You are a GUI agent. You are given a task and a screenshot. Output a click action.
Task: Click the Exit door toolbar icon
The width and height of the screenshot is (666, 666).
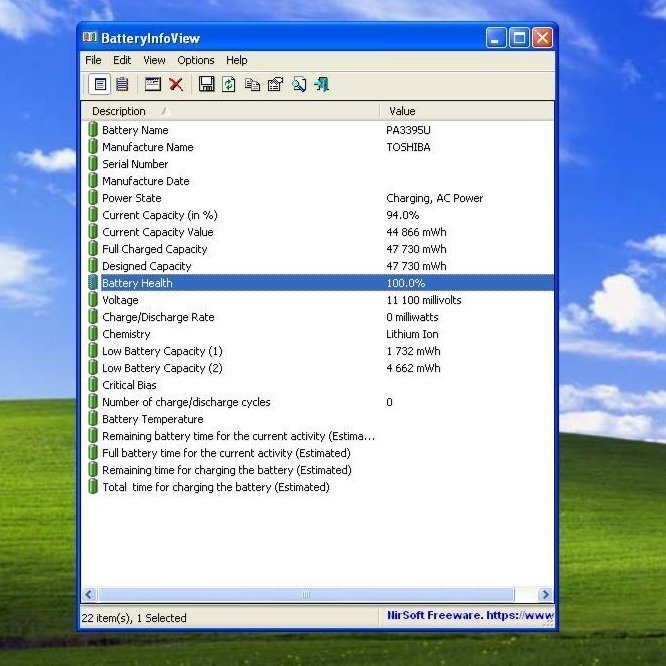(322, 84)
